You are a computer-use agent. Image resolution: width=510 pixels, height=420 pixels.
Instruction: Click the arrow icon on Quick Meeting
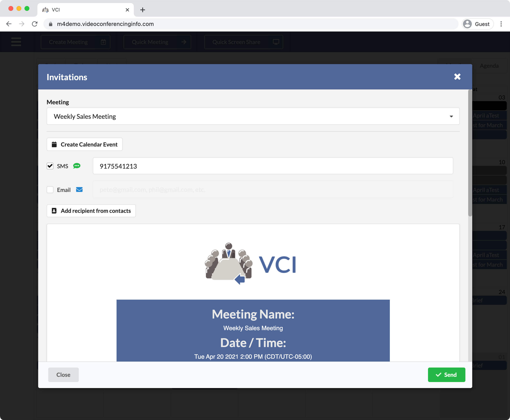[184, 42]
